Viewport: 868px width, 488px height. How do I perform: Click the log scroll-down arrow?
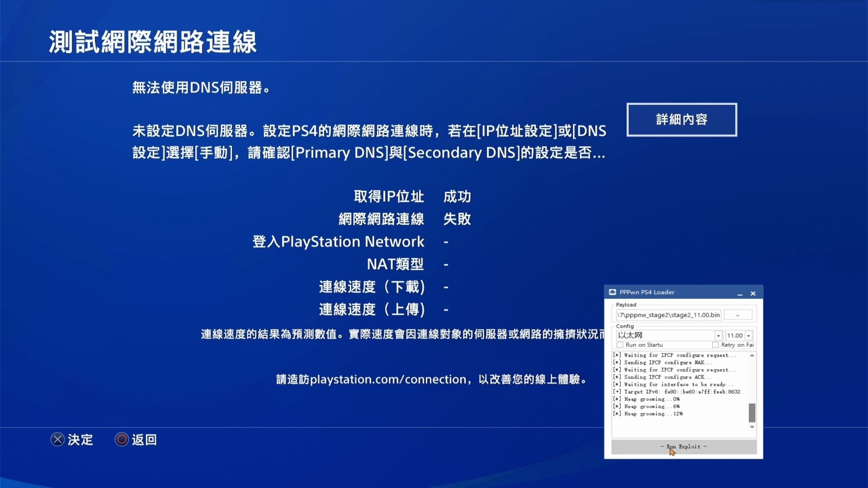752,427
